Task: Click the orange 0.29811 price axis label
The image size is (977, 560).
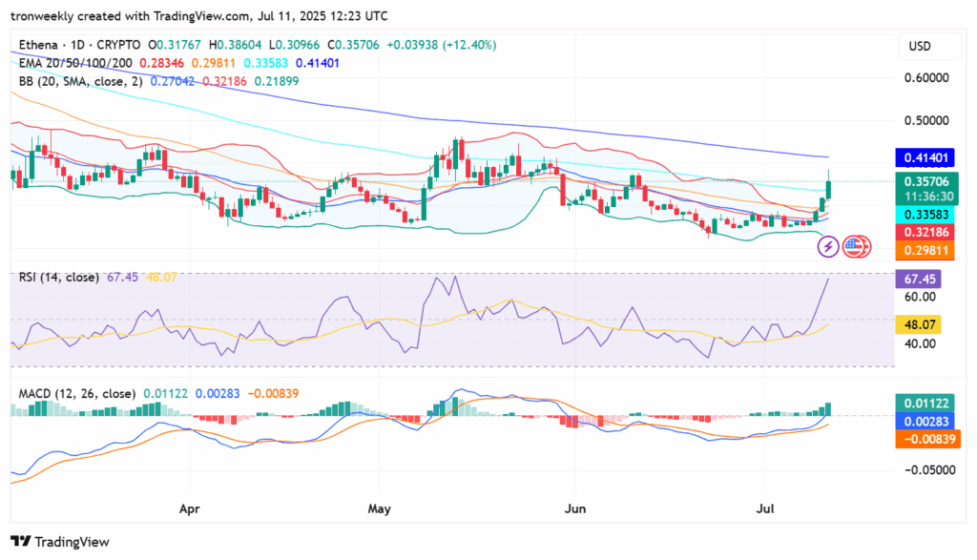Action: [x=925, y=250]
